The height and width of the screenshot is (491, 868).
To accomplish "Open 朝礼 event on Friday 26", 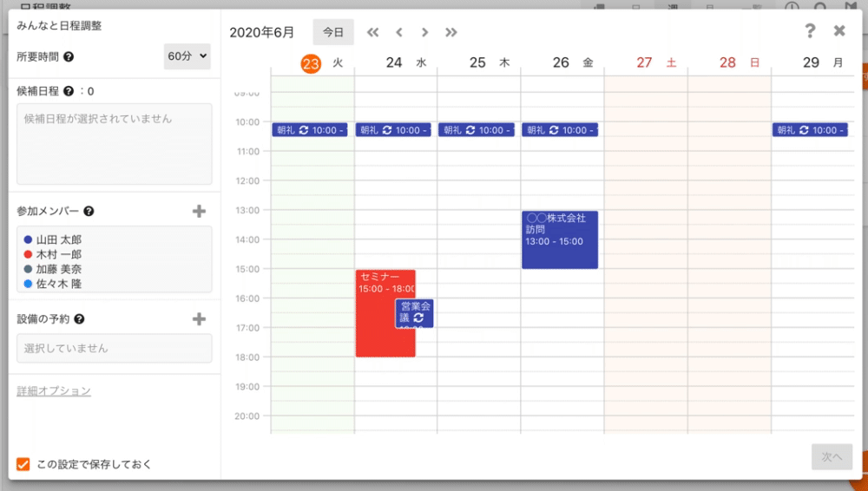I will [x=560, y=130].
